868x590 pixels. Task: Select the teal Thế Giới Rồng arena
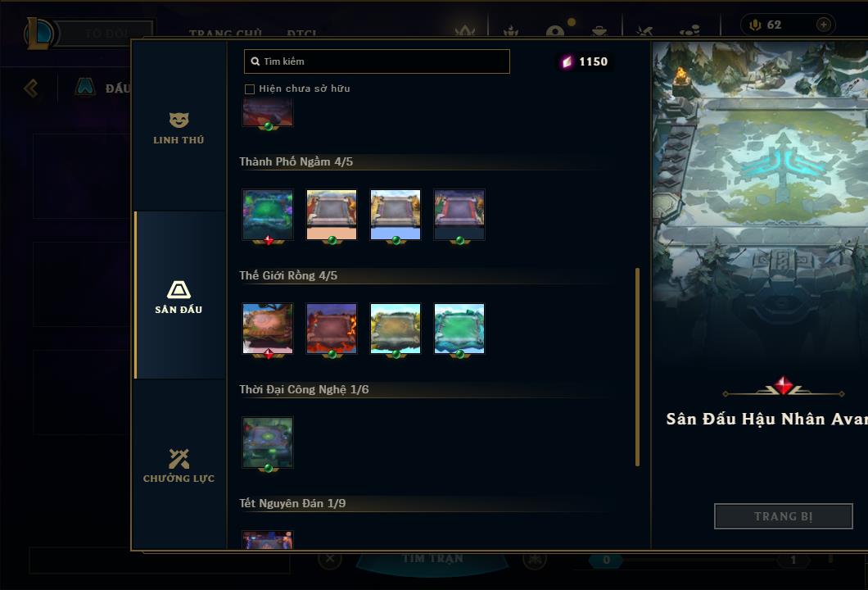coord(459,329)
